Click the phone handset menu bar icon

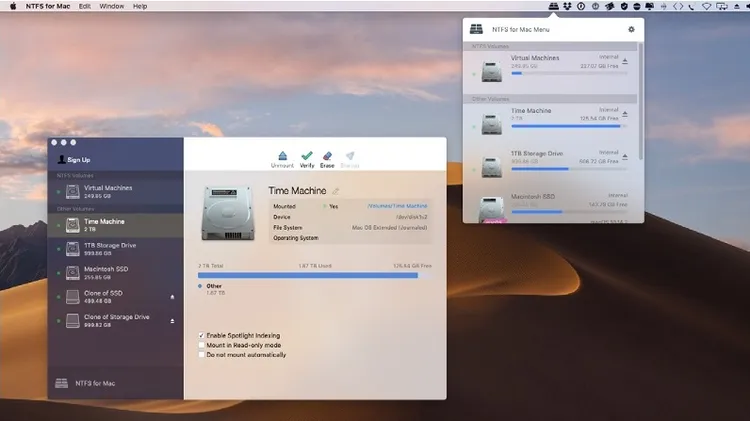coord(692,6)
